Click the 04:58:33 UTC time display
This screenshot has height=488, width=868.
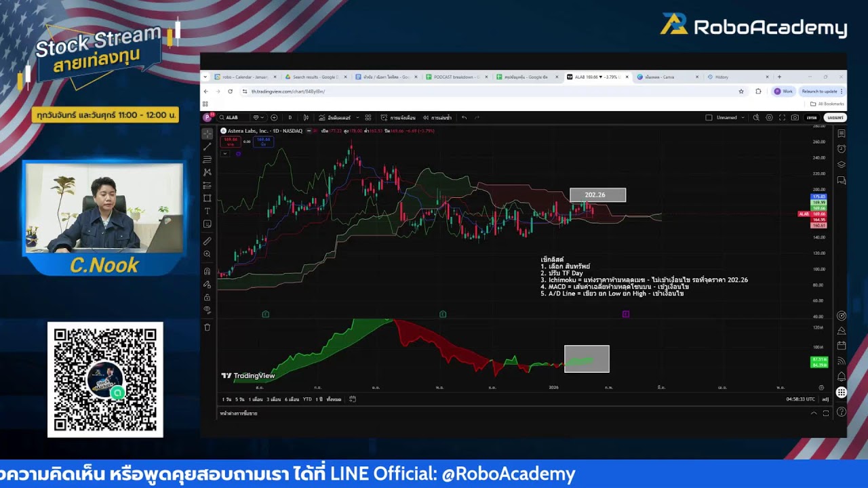tap(801, 399)
